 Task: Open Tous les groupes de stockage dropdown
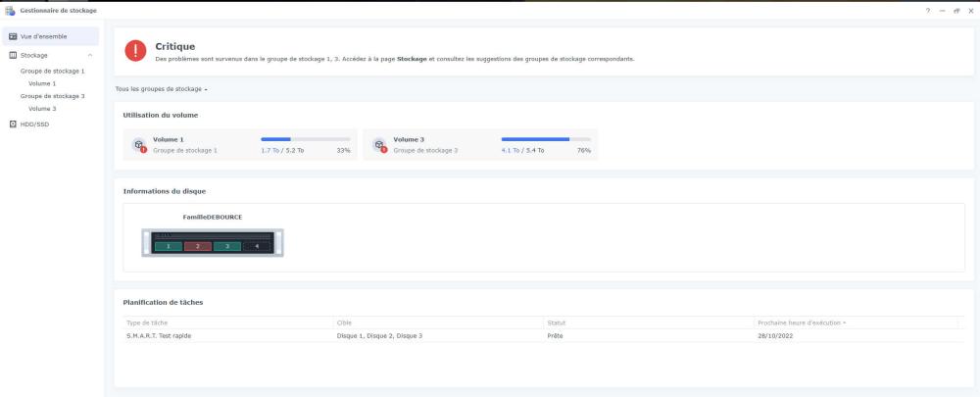pyautogui.click(x=162, y=89)
